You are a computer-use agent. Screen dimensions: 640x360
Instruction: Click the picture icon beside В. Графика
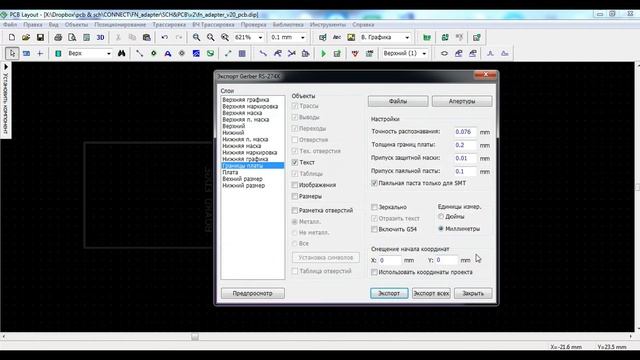pos(351,38)
